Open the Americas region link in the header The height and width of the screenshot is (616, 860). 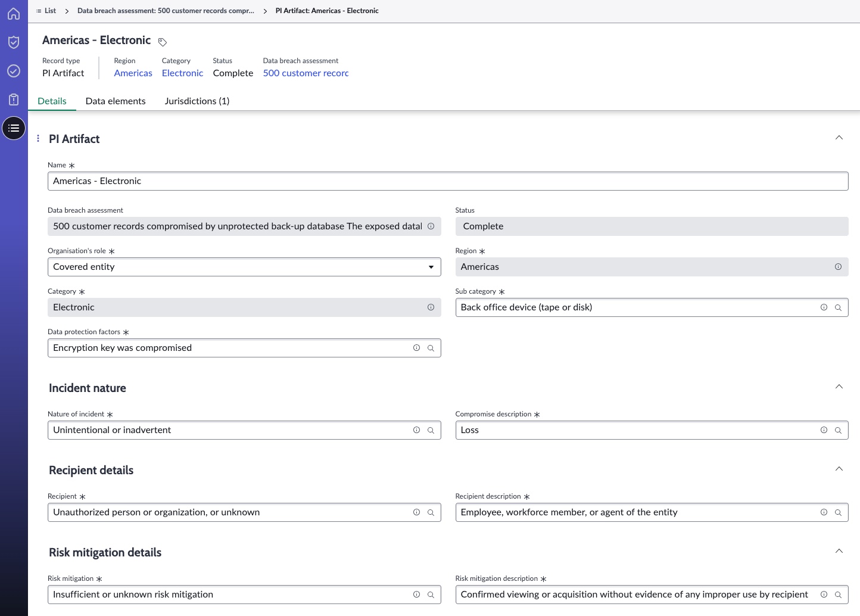tap(133, 73)
